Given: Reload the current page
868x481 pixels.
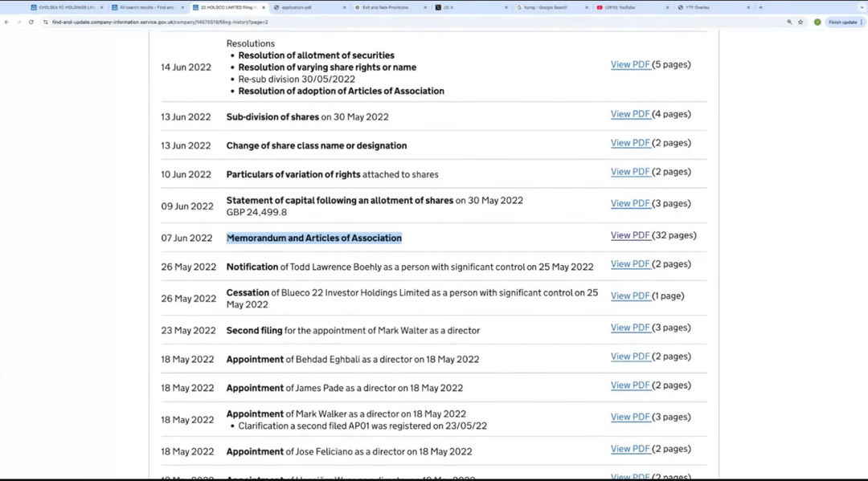Looking at the screenshot, I should tap(31, 22).
